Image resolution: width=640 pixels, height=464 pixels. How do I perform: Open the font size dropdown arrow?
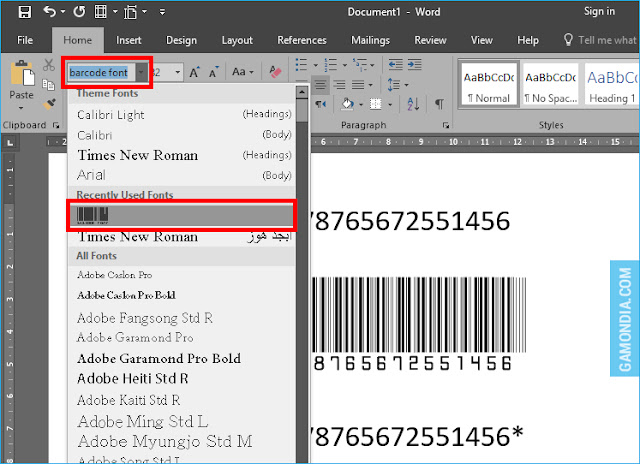tap(178, 73)
